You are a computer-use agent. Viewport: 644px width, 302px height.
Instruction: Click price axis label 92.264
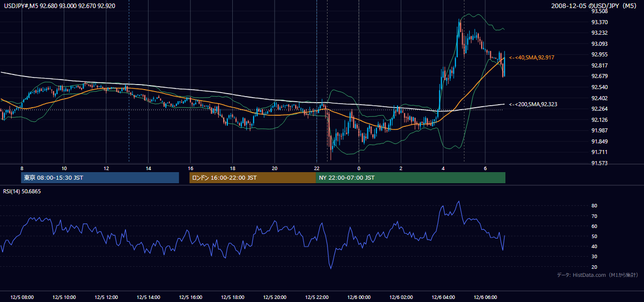(599, 109)
